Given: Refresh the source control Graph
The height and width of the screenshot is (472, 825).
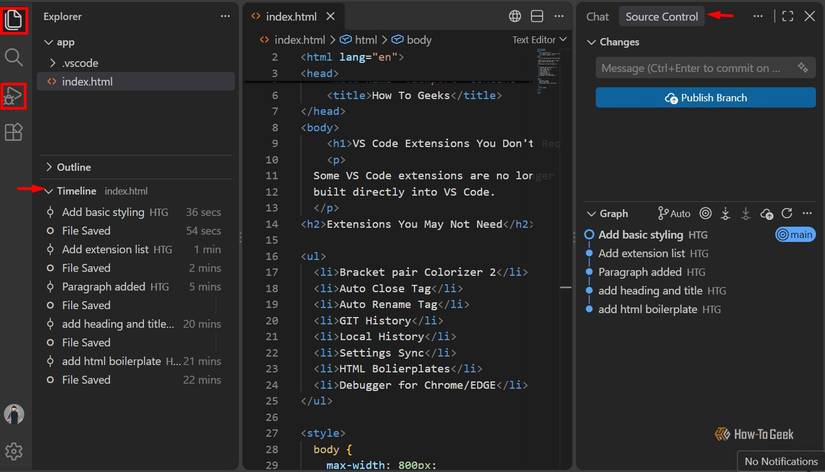Looking at the screenshot, I should (x=787, y=213).
